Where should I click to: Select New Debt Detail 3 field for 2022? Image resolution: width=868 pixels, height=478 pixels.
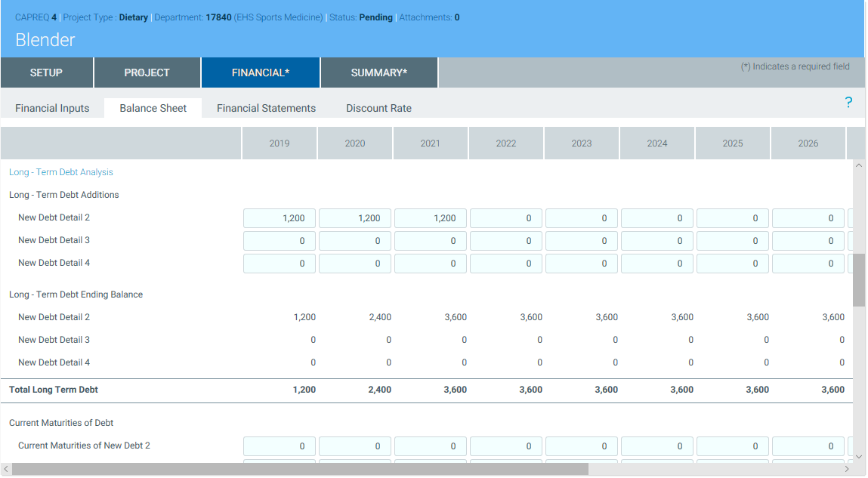click(x=506, y=241)
